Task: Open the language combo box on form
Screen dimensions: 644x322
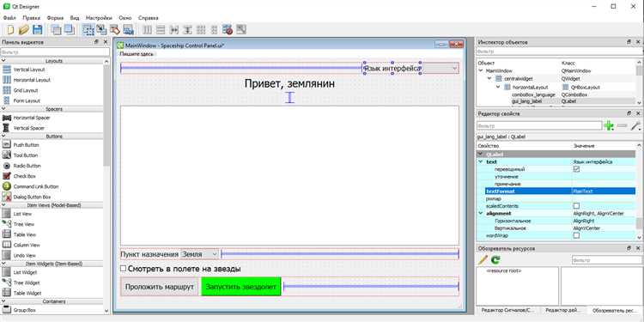Action: pyautogui.click(x=441, y=68)
